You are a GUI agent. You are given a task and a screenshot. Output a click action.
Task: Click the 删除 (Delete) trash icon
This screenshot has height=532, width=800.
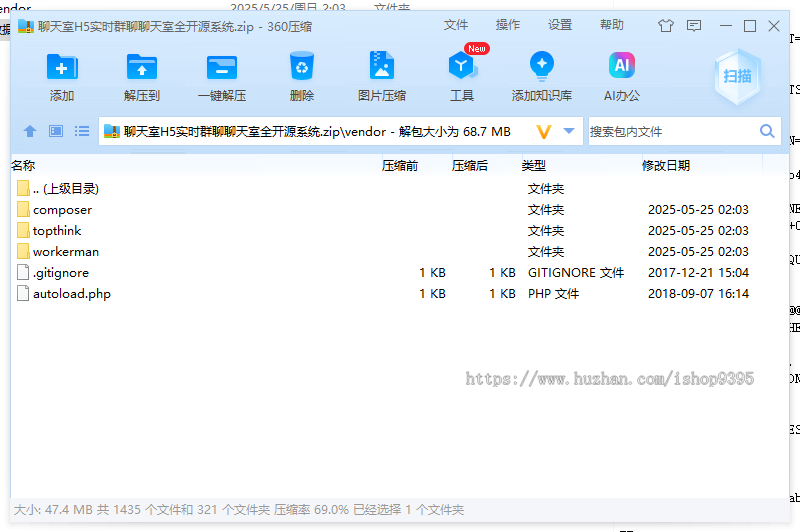pyautogui.click(x=302, y=66)
